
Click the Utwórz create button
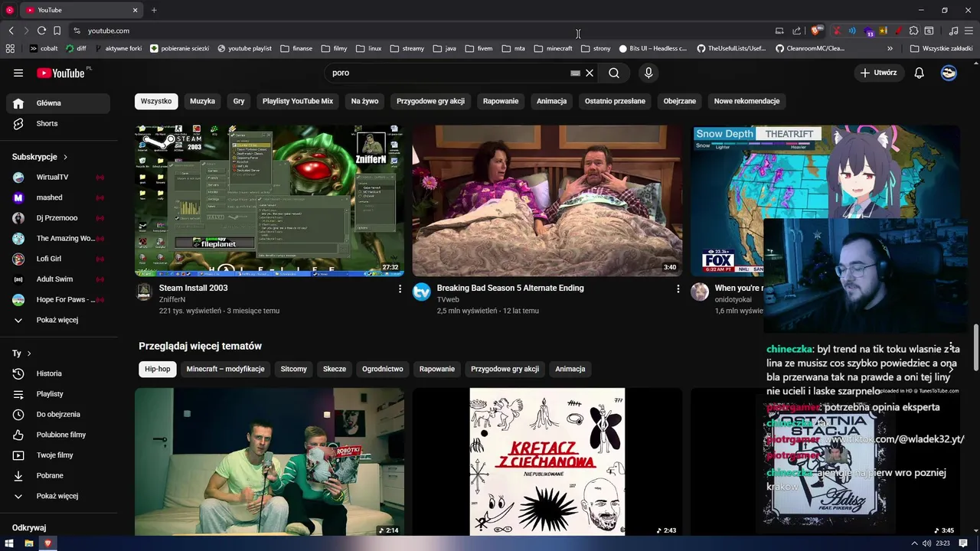(x=879, y=73)
